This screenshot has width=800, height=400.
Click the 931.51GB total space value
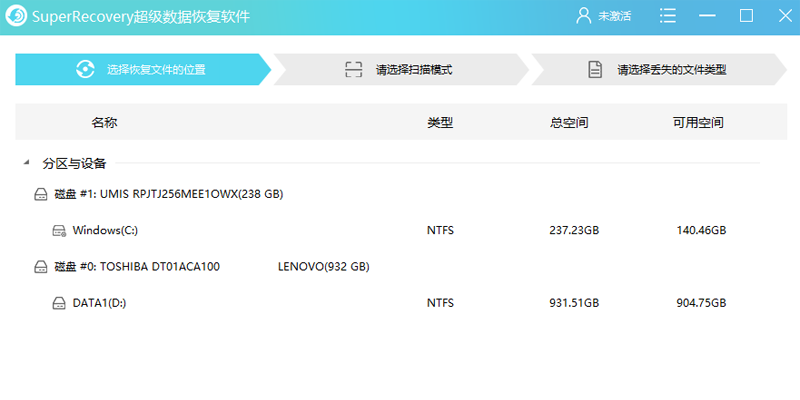tap(574, 303)
